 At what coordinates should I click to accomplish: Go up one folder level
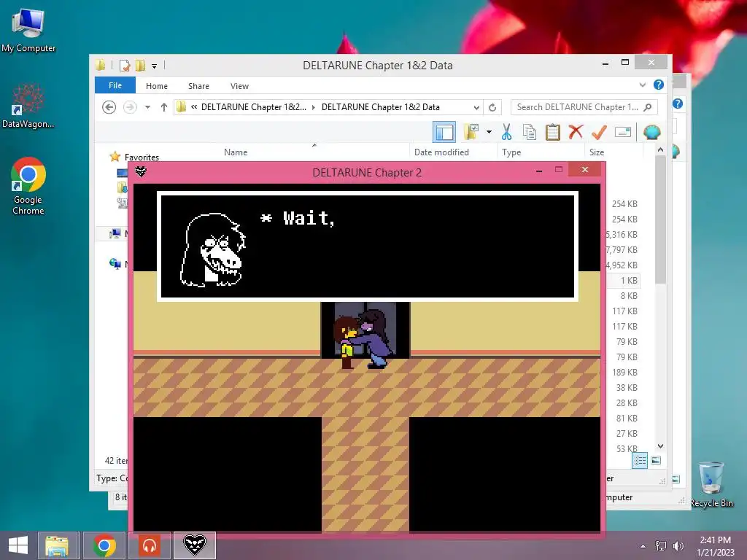[164, 107]
